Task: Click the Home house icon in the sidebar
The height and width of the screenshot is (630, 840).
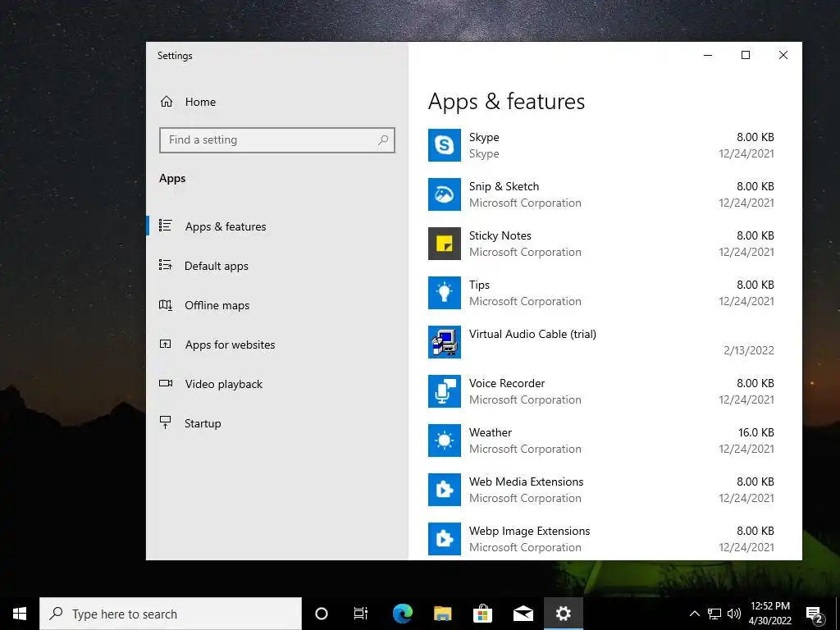Action: point(167,102)
